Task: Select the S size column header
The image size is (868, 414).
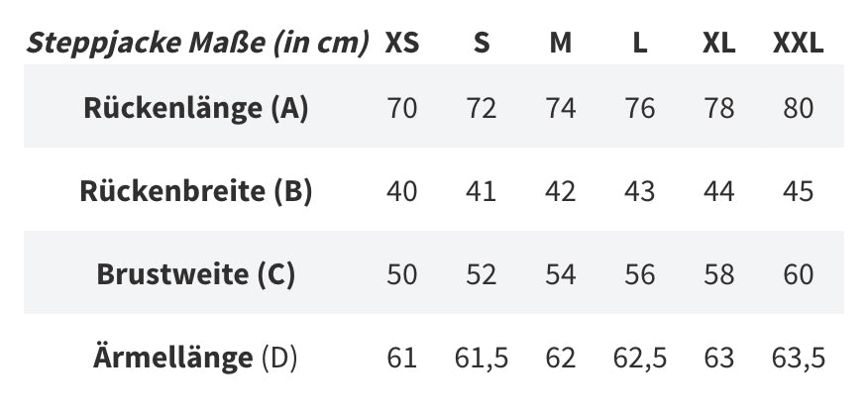Action: pos(482,43)
